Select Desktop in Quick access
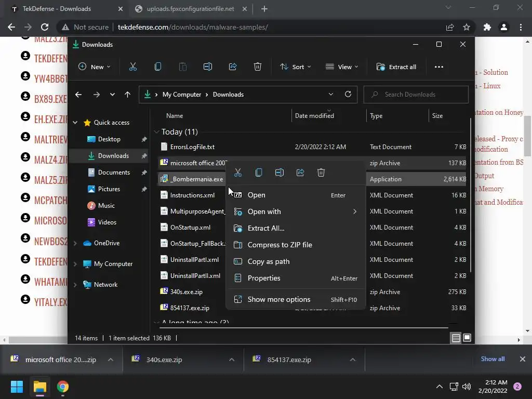Image resolution: width=532 pixels, height=399 pixels. point(109,139)
